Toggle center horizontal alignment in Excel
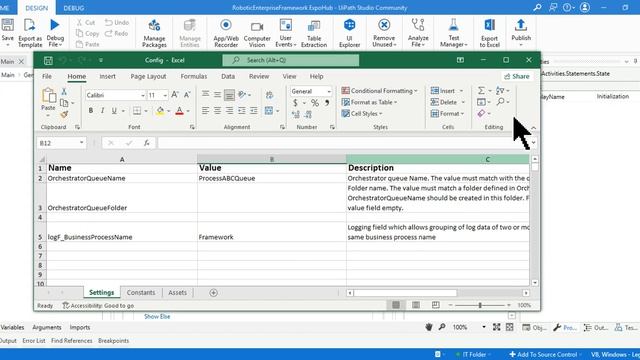Image resolution: width=640 pixels, height=360 pixels. click(218, 111)
